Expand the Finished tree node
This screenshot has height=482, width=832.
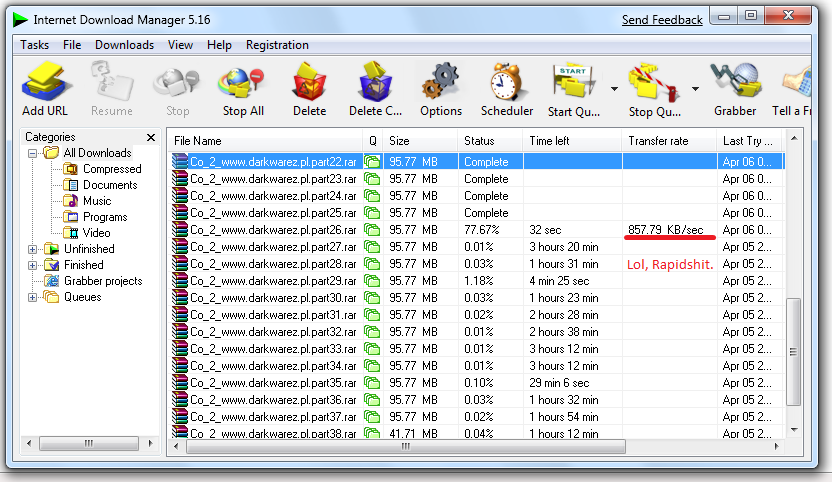[x=32, y=265]
